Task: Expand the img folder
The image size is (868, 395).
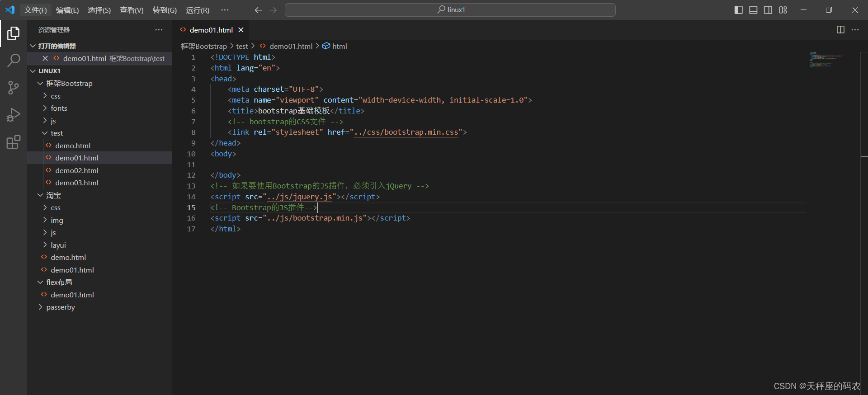Action: coord(99,220)
